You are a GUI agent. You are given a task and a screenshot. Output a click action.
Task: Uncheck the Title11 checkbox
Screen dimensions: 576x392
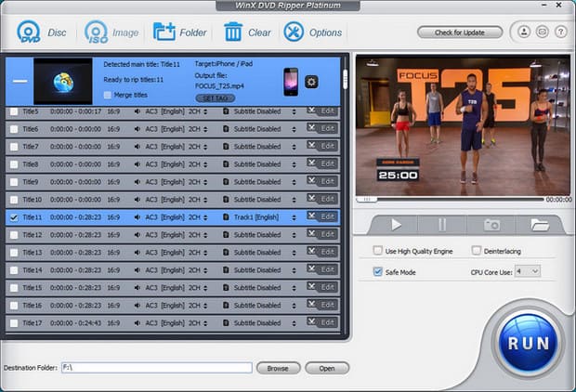click(14, 217)
